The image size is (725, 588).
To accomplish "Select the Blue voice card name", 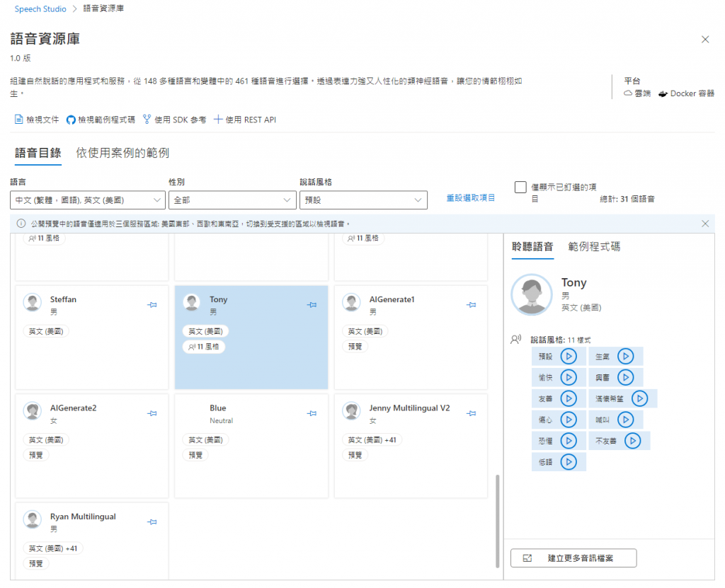I will click(x=218, y=408).
